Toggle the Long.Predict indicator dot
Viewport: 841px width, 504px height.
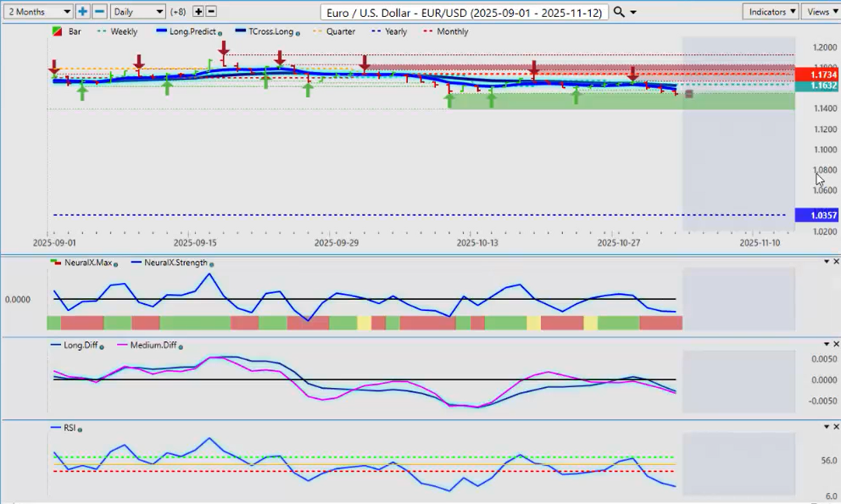(220, 32)
